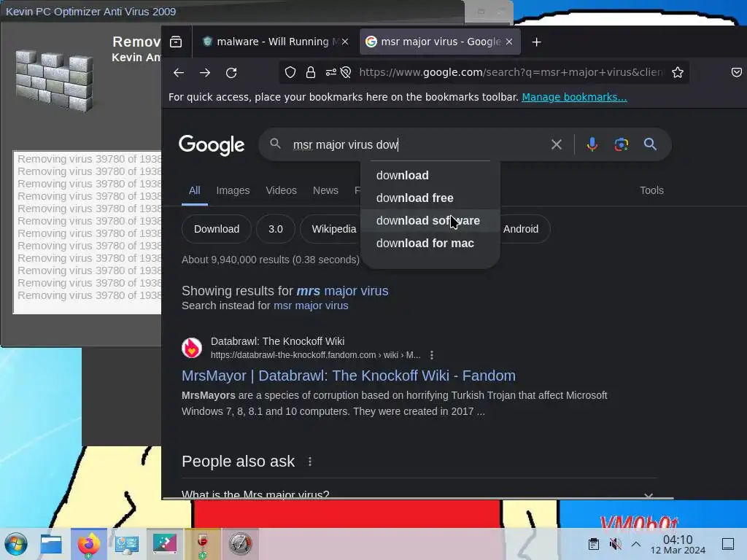This screenshot has height=560, width=747.
Task: Click the Kevin PC Optimizer title bar
Action: (x=233, y=12)
